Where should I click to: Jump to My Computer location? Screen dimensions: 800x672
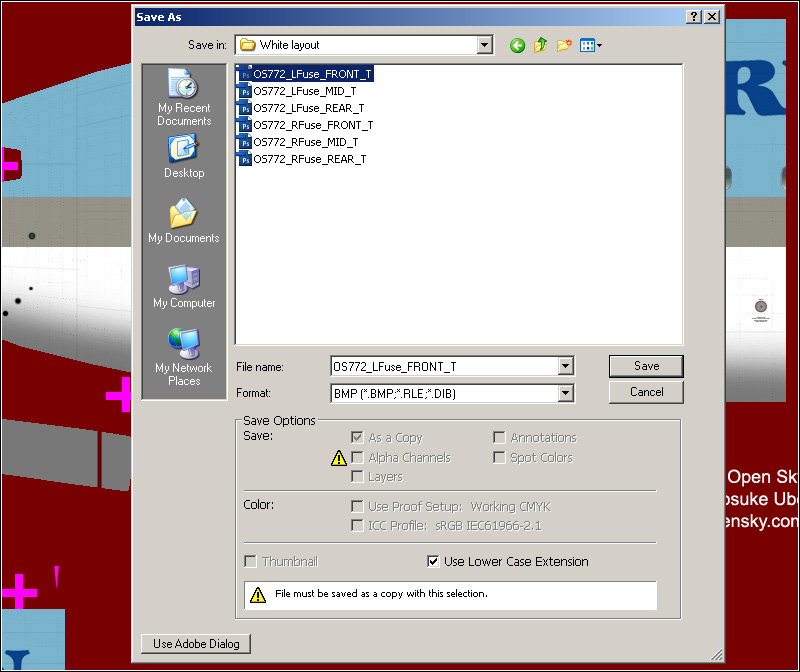pos(184,286)
